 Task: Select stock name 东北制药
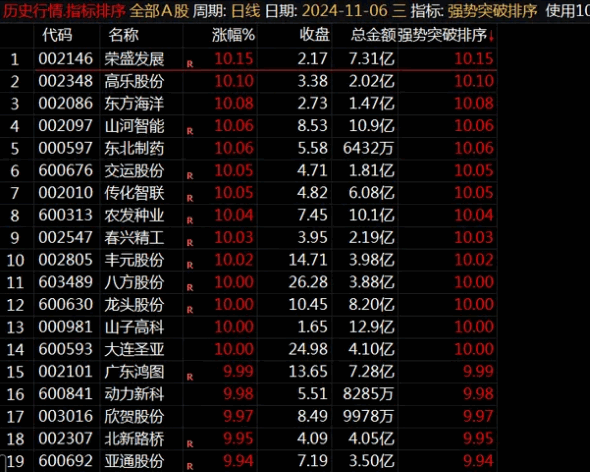point(134,148)
